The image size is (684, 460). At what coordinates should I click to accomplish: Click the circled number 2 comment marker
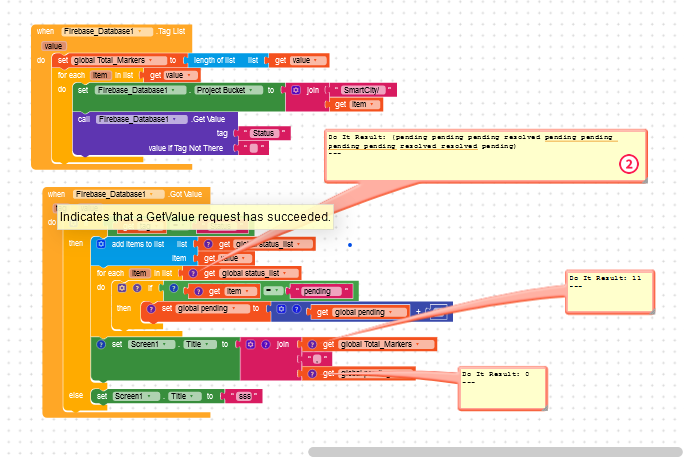click(628, 165)
